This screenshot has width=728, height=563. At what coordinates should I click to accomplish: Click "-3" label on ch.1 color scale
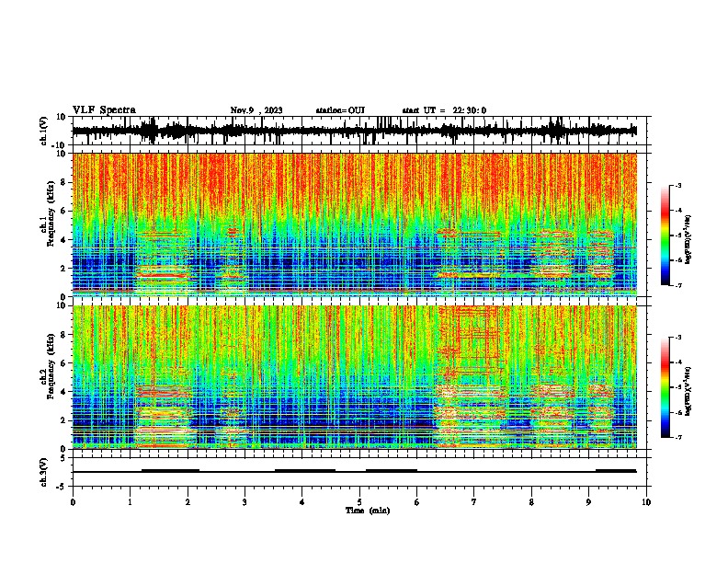677,185
